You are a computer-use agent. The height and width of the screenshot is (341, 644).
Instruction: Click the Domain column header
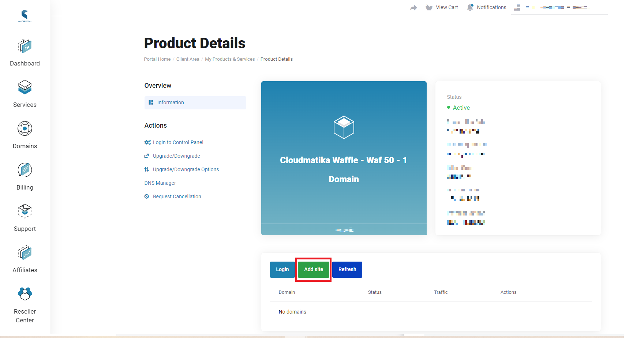(287, 292)
